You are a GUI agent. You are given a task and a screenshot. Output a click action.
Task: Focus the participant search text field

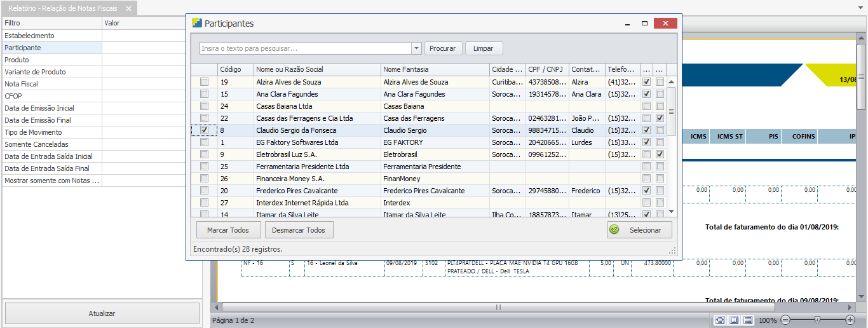305,48
